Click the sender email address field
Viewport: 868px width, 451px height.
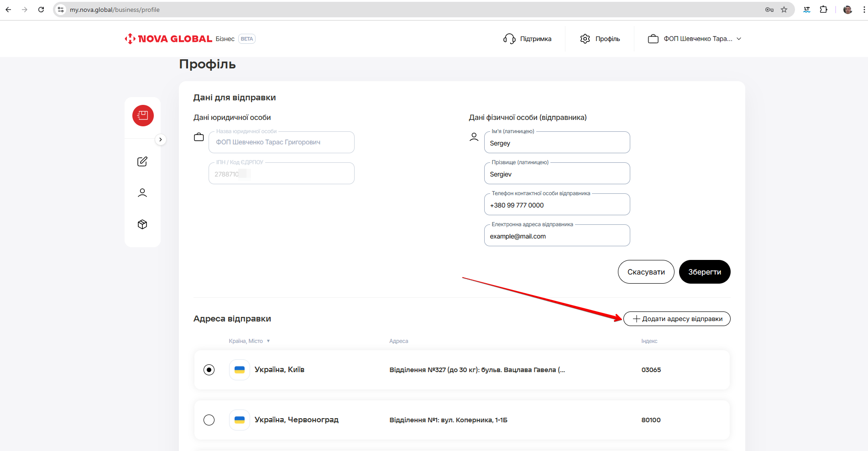(557, 236)
